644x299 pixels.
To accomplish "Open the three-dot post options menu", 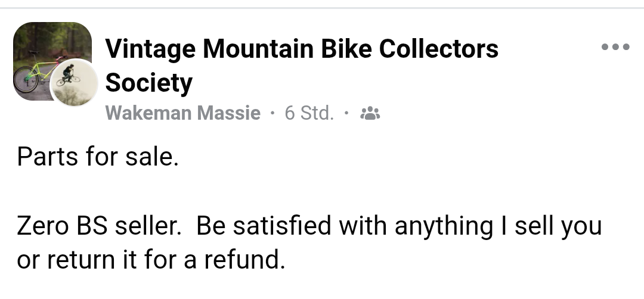I will pyautogui.click(x=615, y=47).
